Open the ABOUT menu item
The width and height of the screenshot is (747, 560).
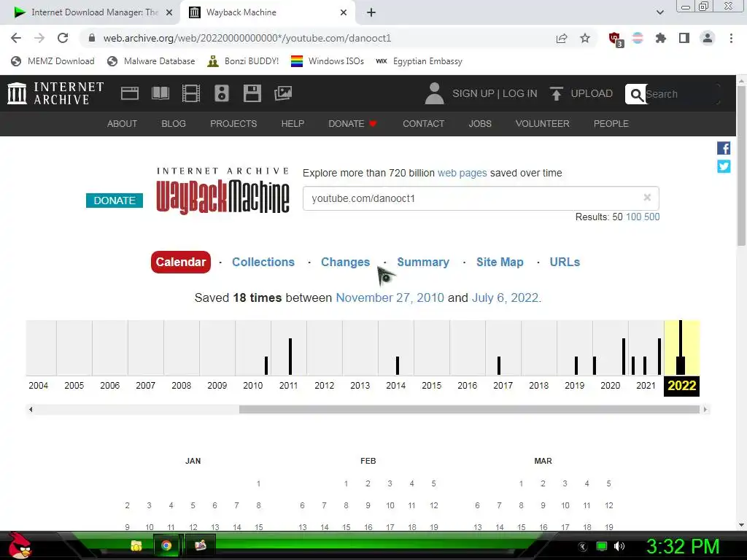[x=122, y=124]
